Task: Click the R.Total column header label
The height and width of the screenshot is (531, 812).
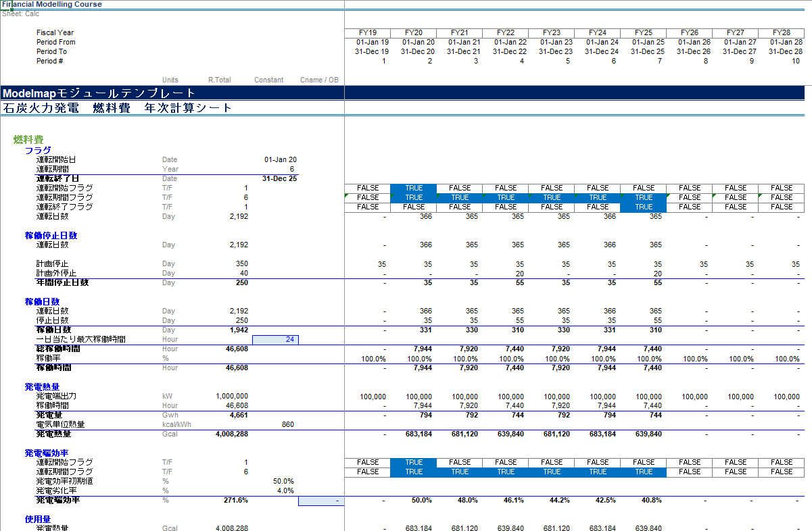Action: point(219,80)
